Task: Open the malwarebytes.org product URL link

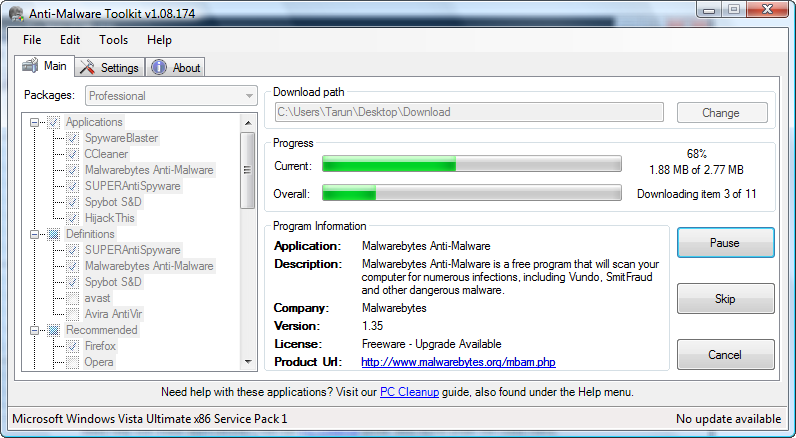Action: click(458, 362)
